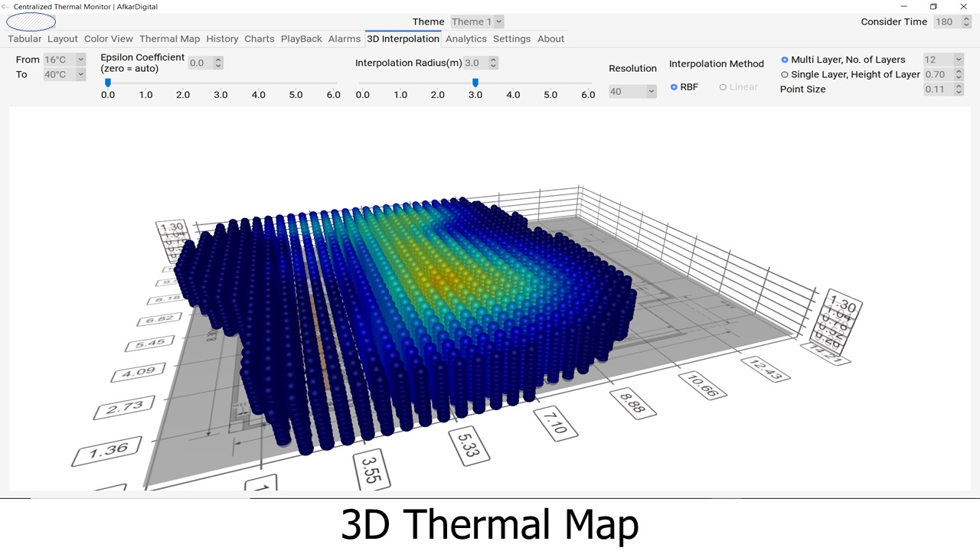Open the From 16°C temperature dropdown
The width and height of the screenshot is (980, 551).
[64, 60]
